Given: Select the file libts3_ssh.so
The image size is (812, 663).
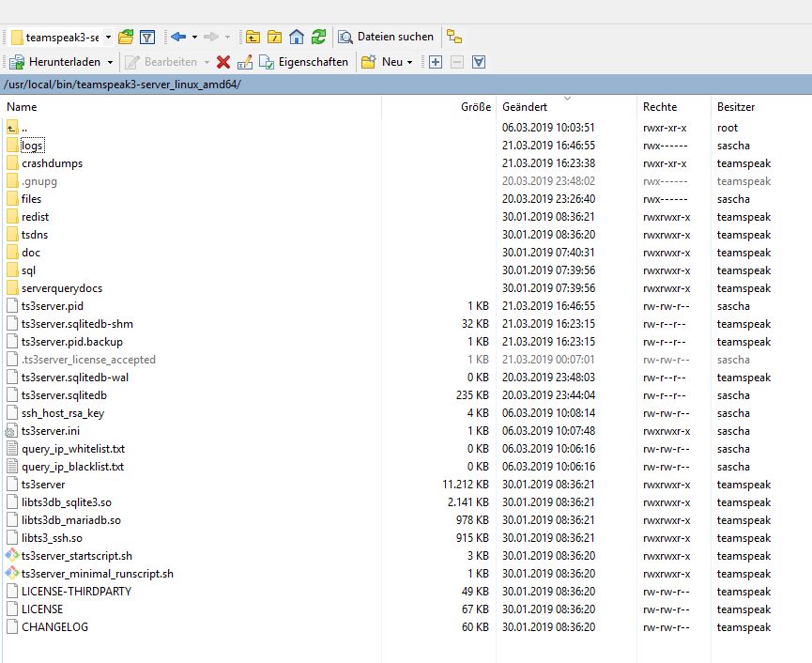Looking at the screenshot, I should coord(52,538).
